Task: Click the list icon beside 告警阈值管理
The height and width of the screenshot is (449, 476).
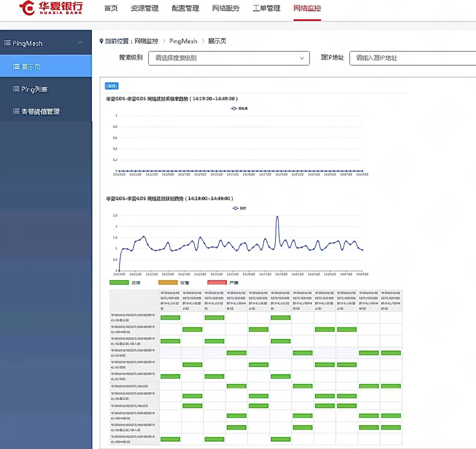Action: [x=16, y=111]
